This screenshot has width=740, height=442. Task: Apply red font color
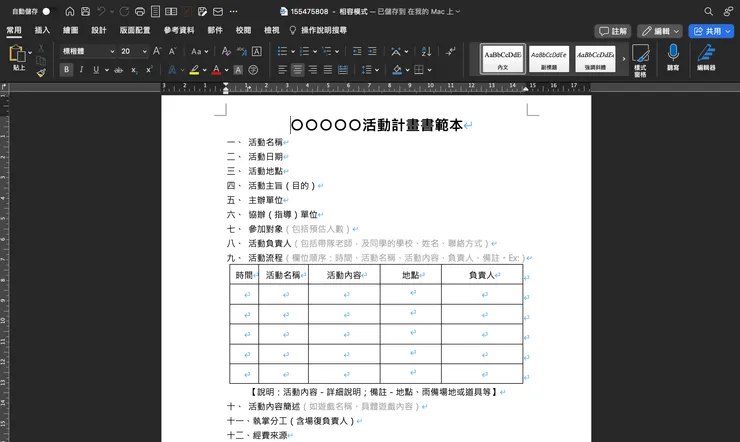[x=217, y=70]
